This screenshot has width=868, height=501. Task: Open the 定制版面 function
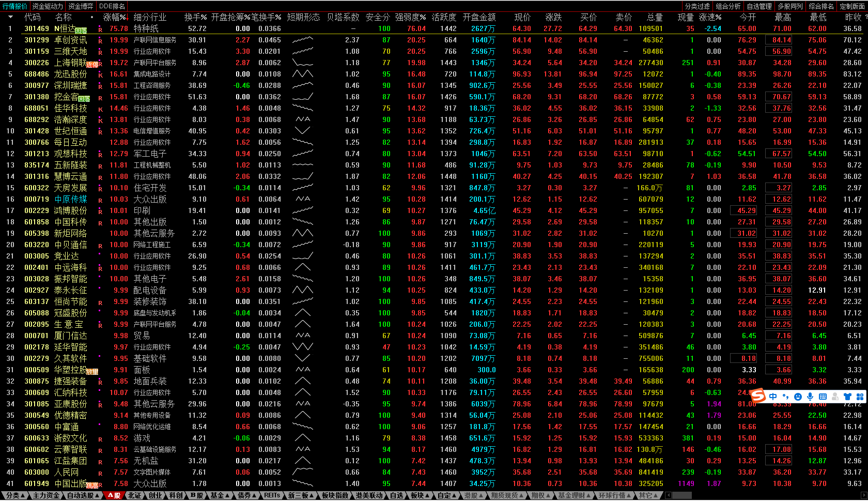[x=852, y=6]
